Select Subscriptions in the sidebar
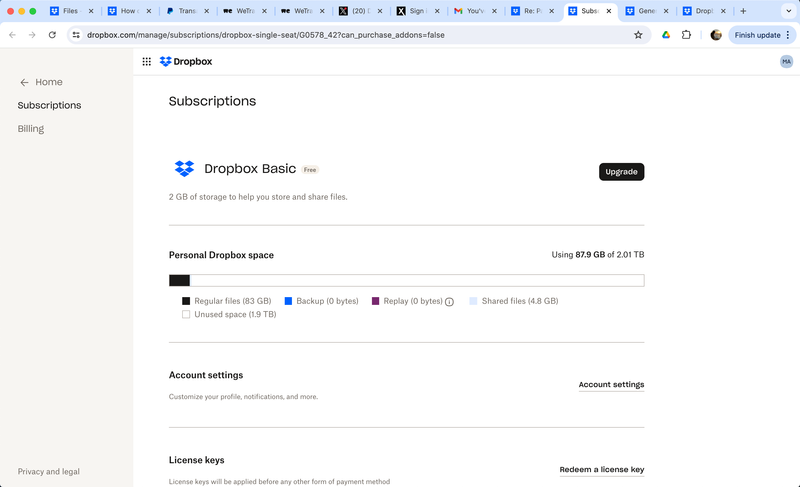The width and height of the screenshot is (800, 487). click(x=49, y=106)
